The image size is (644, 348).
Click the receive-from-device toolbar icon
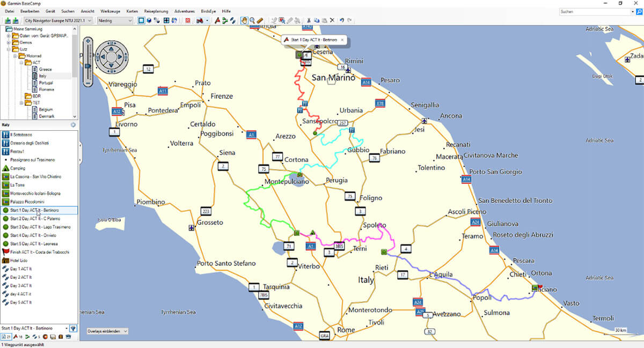tap(16, 20)
